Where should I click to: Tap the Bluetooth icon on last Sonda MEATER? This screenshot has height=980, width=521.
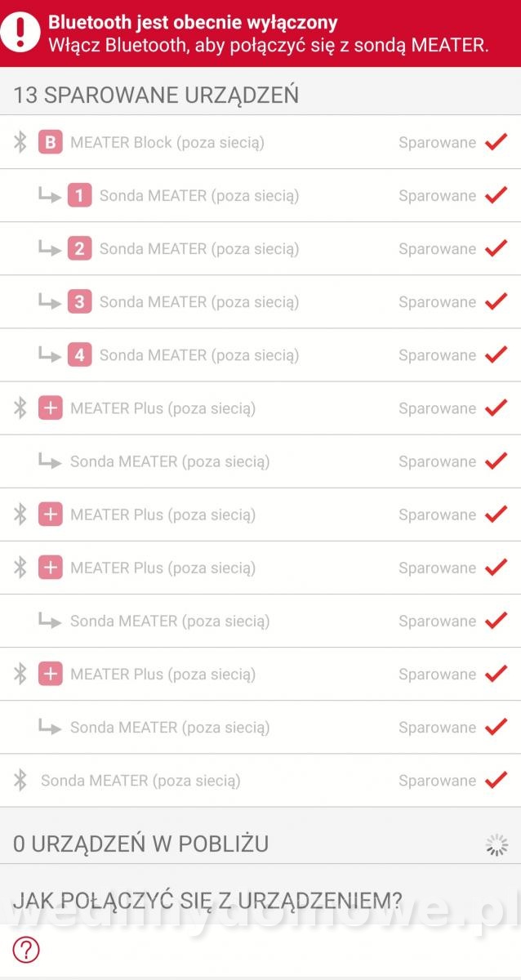coord(20,780)
